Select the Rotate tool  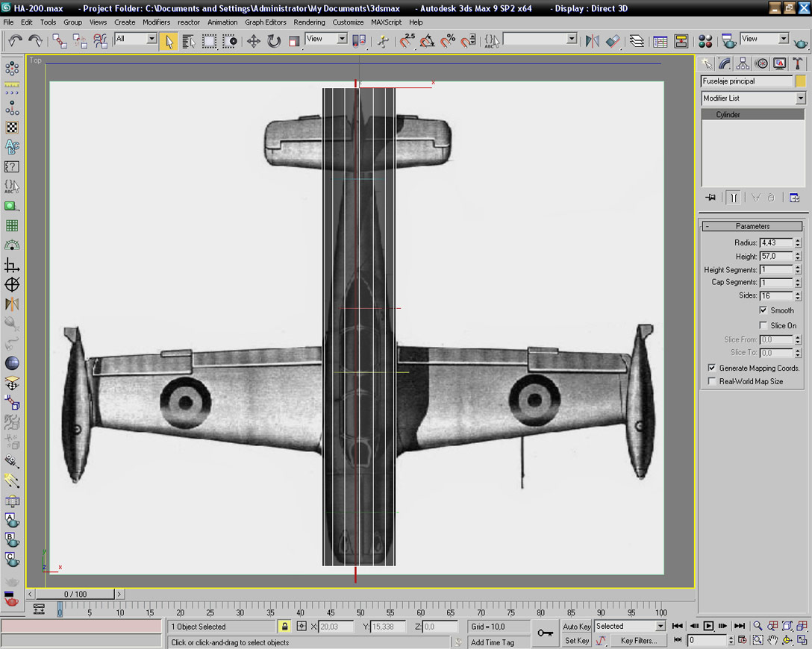[273, 41]
